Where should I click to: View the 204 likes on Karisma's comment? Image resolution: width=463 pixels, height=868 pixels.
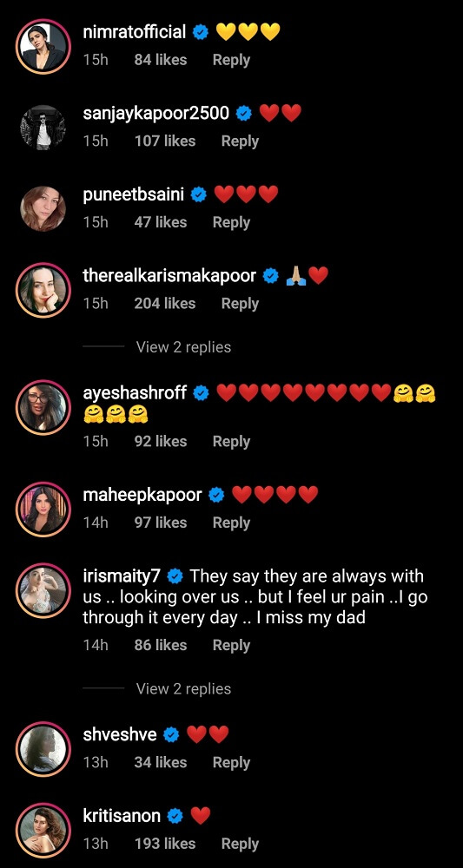164,303
